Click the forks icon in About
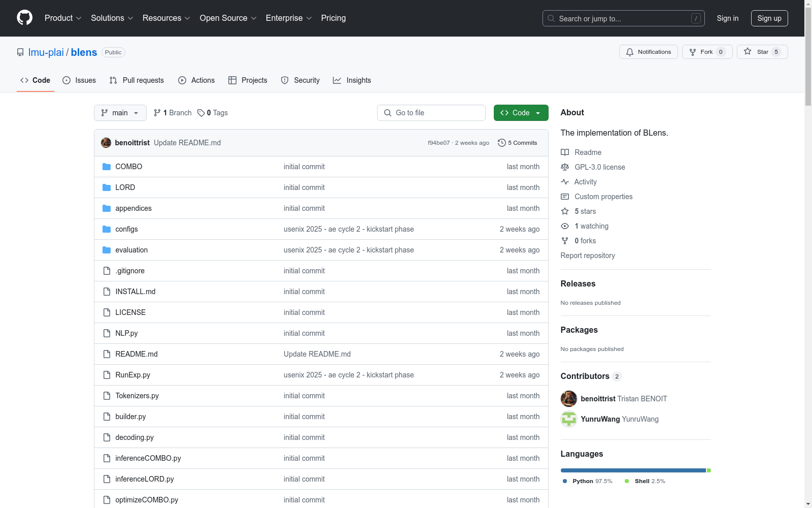Viewport: 812px width, 508px height. pyautogui.click(x=565, y=241)
